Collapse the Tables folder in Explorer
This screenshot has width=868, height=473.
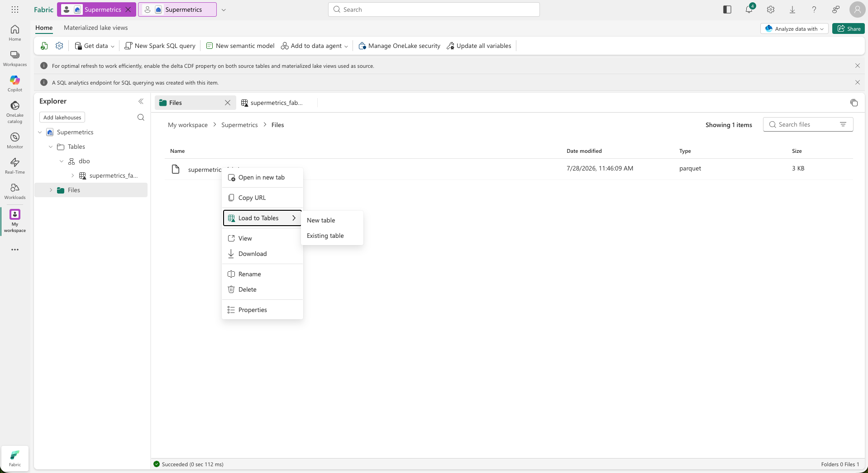tap(51, 147)
